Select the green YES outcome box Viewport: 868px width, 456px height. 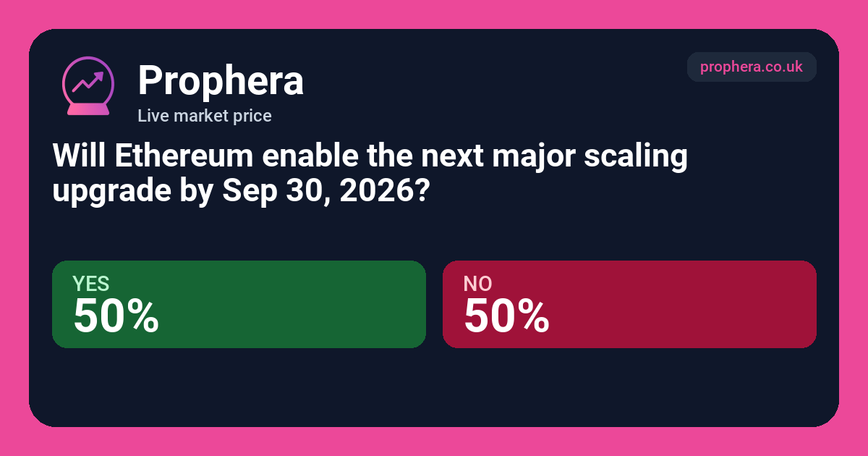239,304
